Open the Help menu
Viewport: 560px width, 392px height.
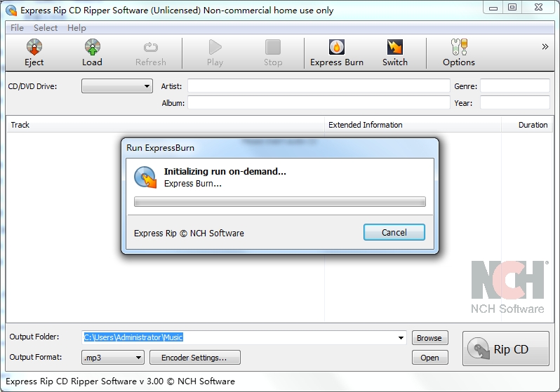[x=76, y=28]
